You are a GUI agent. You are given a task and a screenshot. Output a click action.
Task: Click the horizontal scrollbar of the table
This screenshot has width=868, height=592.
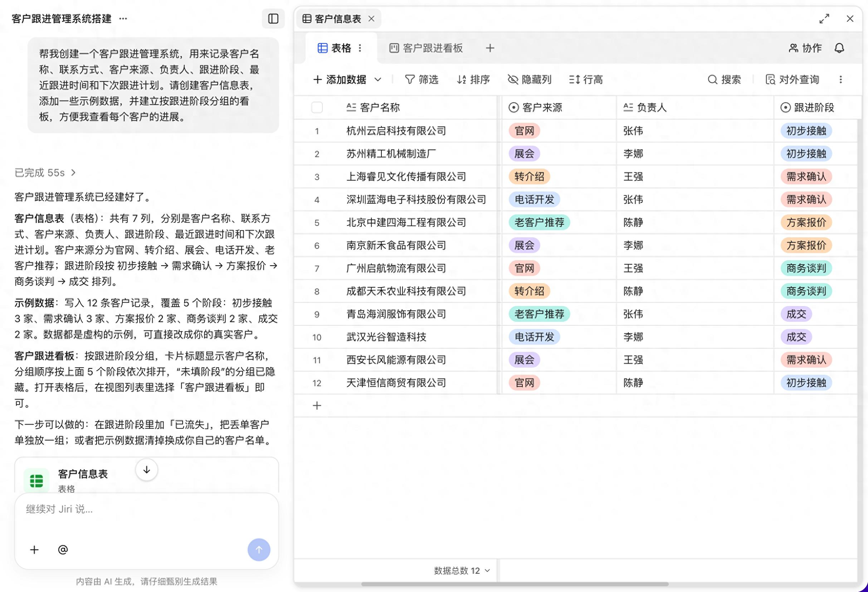click(515, 584)
